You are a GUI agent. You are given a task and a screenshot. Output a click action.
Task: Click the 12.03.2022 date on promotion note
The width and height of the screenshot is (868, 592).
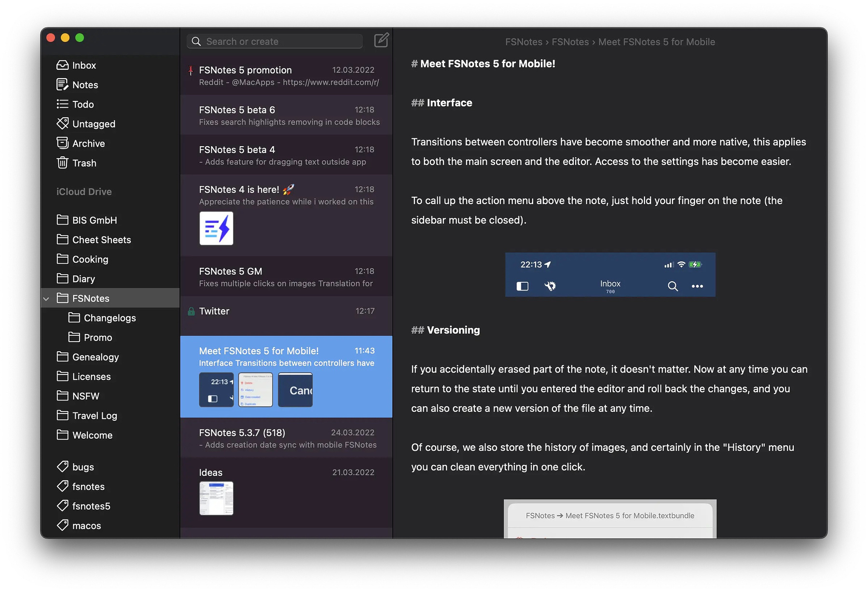point(353,70)
